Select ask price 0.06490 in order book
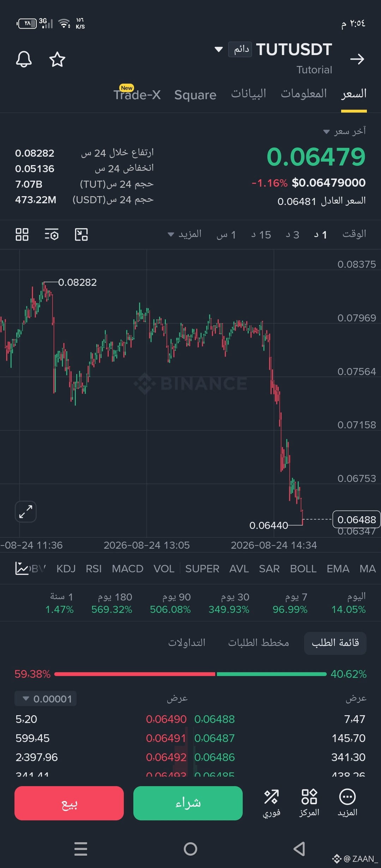The image size is (381, 868). 166,719
